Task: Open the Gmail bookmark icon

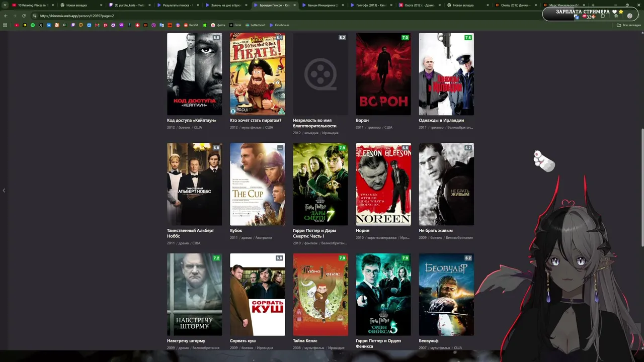Action: click(x=97, y=25)
